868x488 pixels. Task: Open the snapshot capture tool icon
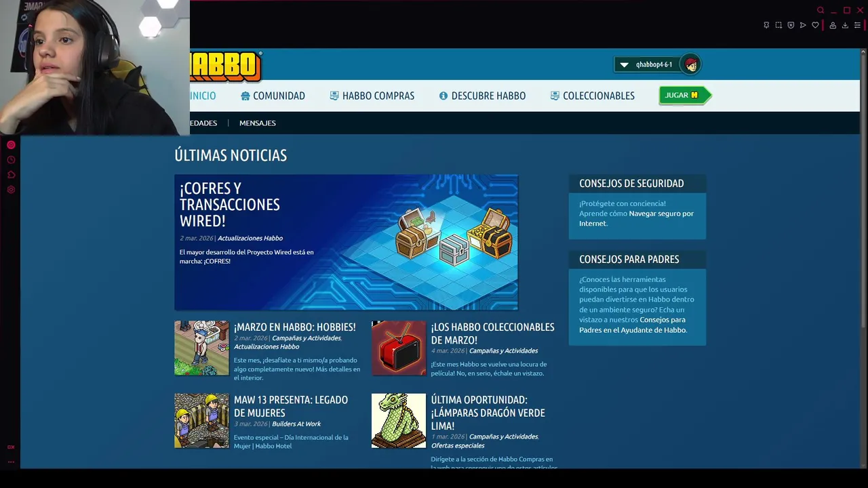pos(778,25)
